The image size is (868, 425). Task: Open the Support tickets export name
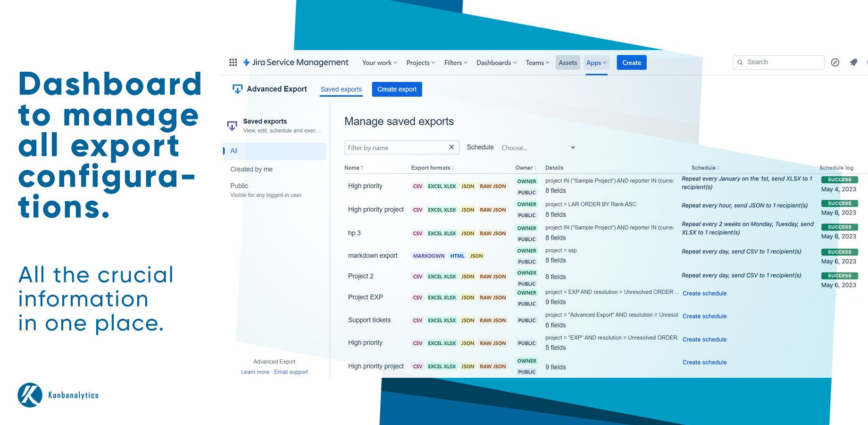coord(369,320)
